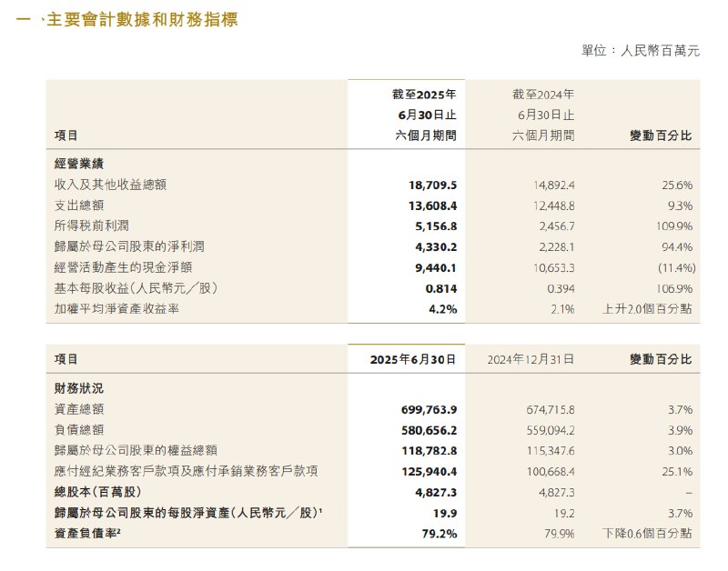Select value 0.814

point(441,288)
